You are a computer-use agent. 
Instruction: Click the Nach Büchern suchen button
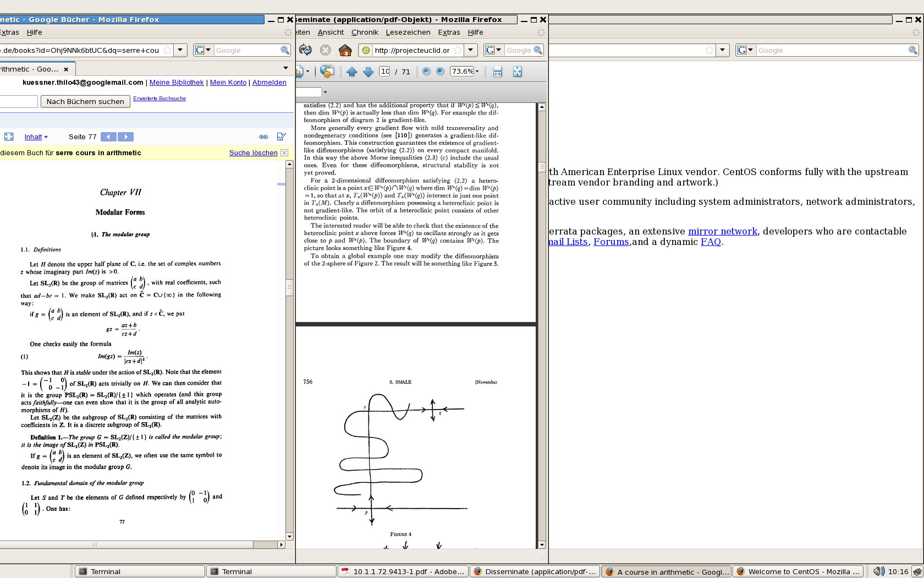pyautogui.click(x=85, y=102)
